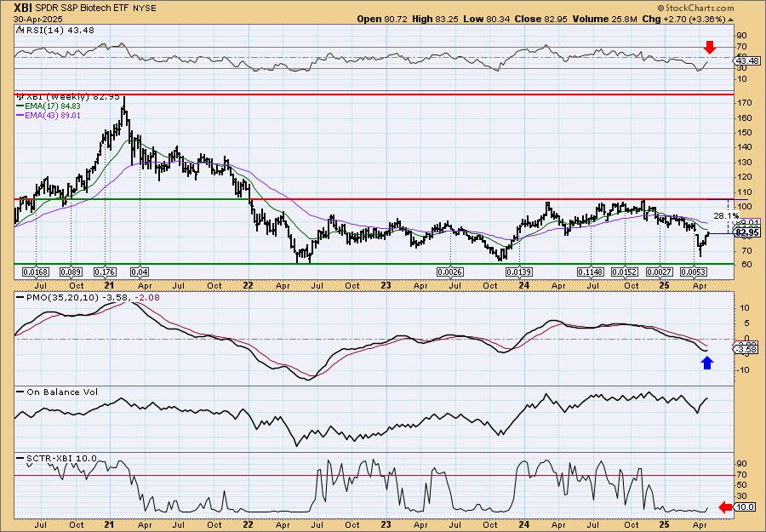The height and width of the screenshot is (532, 766).
Task: Click the 82.95 price tag on right axis
Action: click(x=748, y=233)
